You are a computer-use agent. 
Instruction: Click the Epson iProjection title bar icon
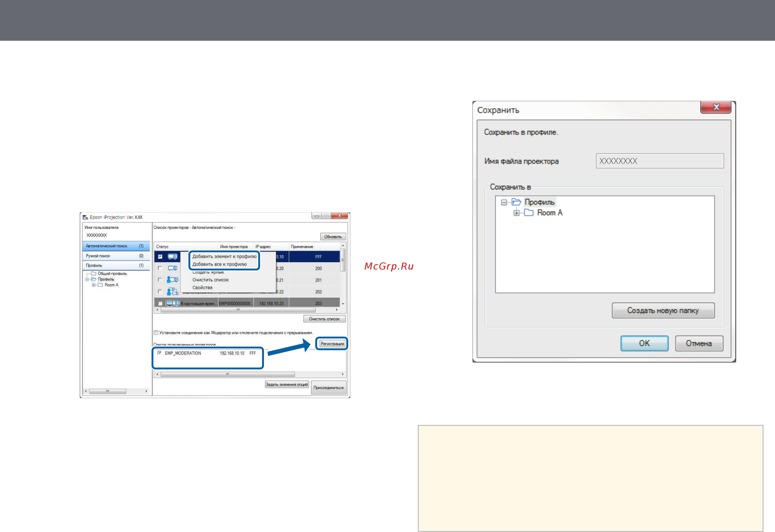point(85,217)
